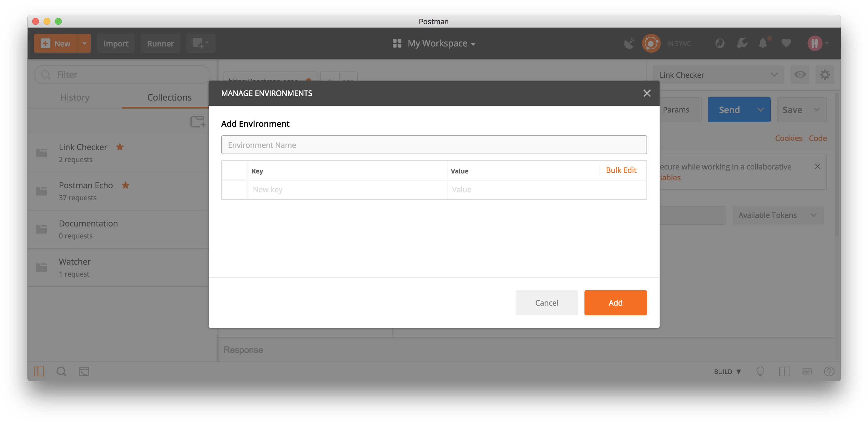Image resolution: width=868 pixels, height=423 pixels.
Task: Open the BUILD mode dropdown
Action: (x=727, y=371)
